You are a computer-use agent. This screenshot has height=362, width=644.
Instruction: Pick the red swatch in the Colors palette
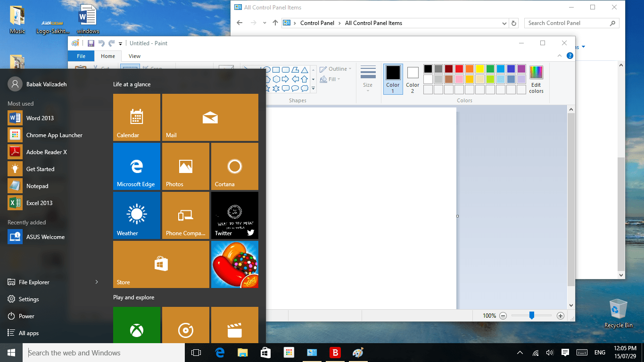pyautogui.click(x=459, y=69)
